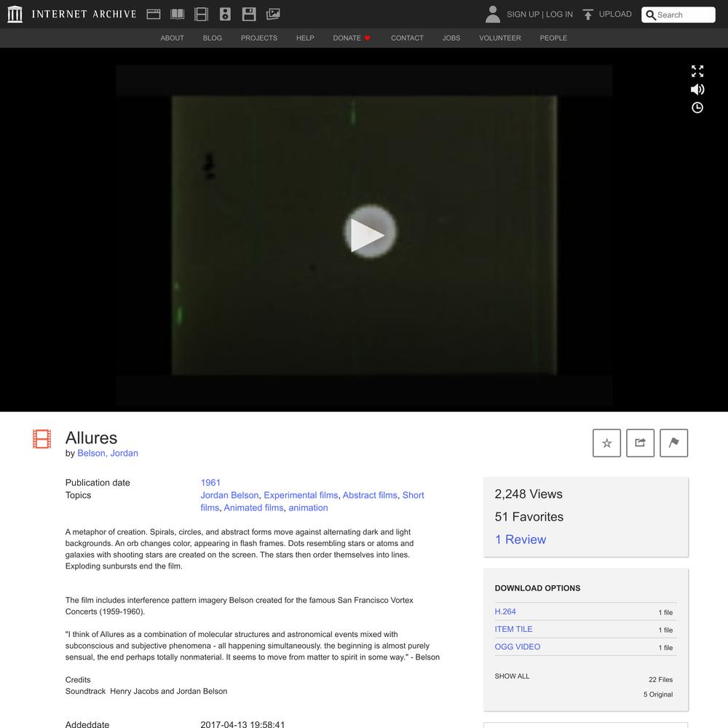The image size is (728, 728).
Task: Open the Texts book icon
Action: 178,14
